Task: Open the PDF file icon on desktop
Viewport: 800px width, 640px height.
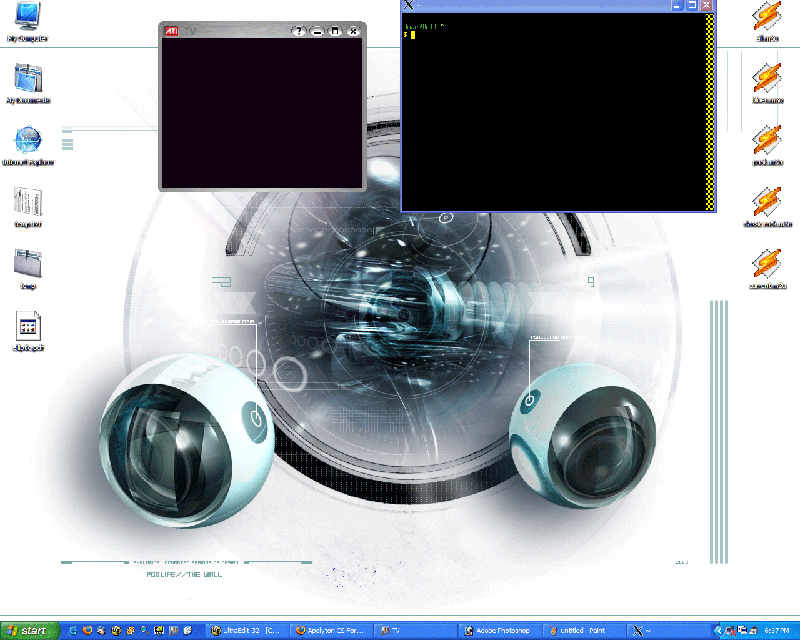Action: click(28, 328)
